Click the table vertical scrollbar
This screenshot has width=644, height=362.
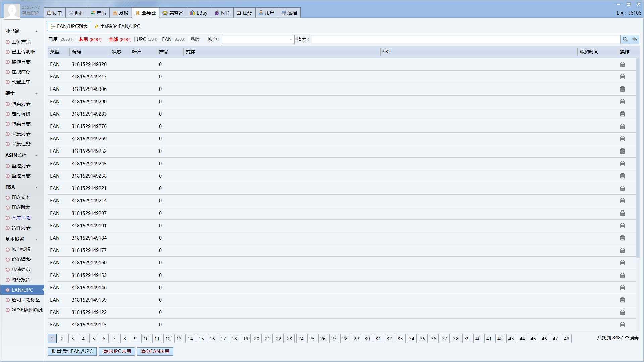[x=638, y=158]
